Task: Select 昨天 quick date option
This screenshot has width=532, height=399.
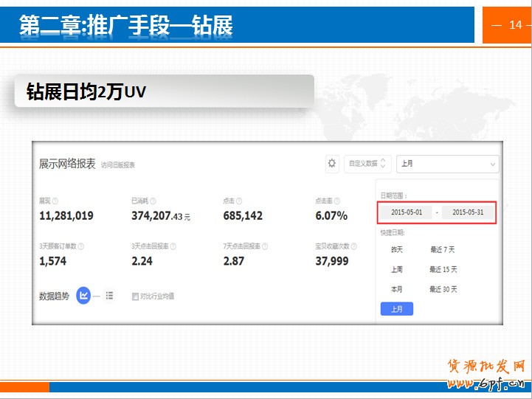Action: coord(397,250)
